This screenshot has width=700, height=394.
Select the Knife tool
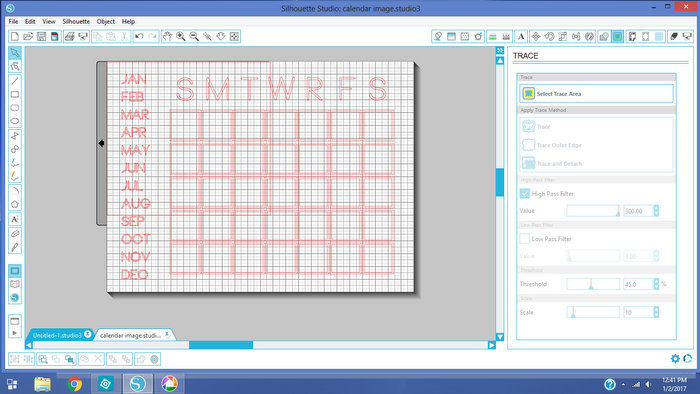point(15,247)
